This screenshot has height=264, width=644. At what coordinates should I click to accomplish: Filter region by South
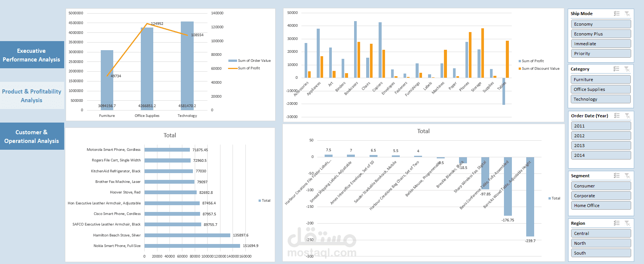601,253
